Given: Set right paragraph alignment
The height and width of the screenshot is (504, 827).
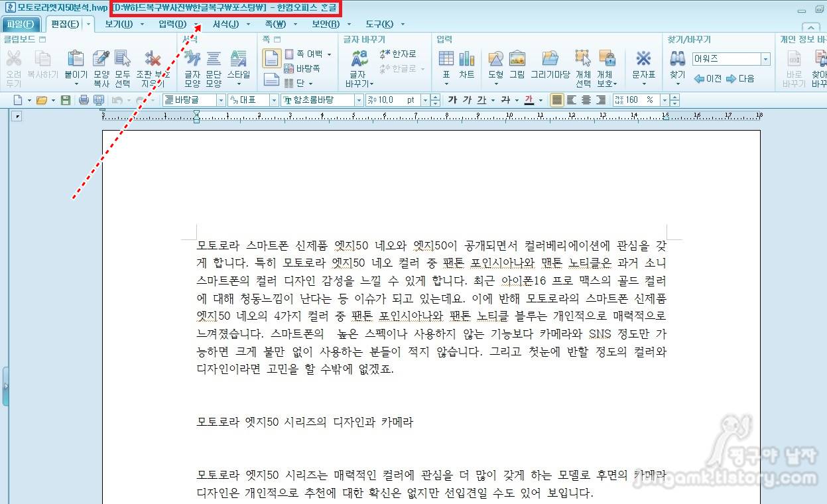Looking at the screenshot, I should 601,100.
